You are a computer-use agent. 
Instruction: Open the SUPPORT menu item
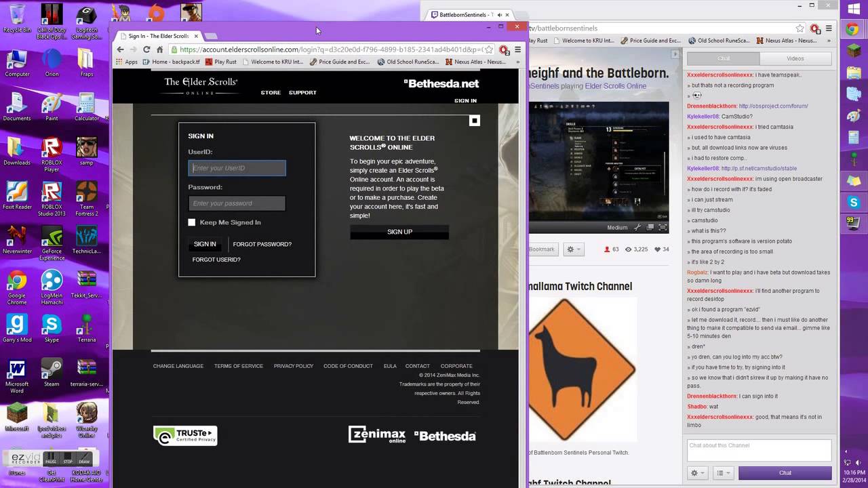(302, 93)
